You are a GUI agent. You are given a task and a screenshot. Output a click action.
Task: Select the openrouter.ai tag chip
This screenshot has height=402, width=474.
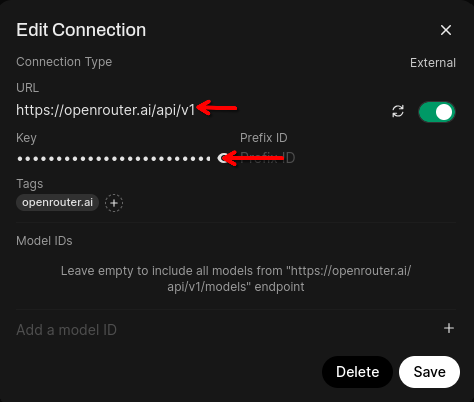point(57,202)
